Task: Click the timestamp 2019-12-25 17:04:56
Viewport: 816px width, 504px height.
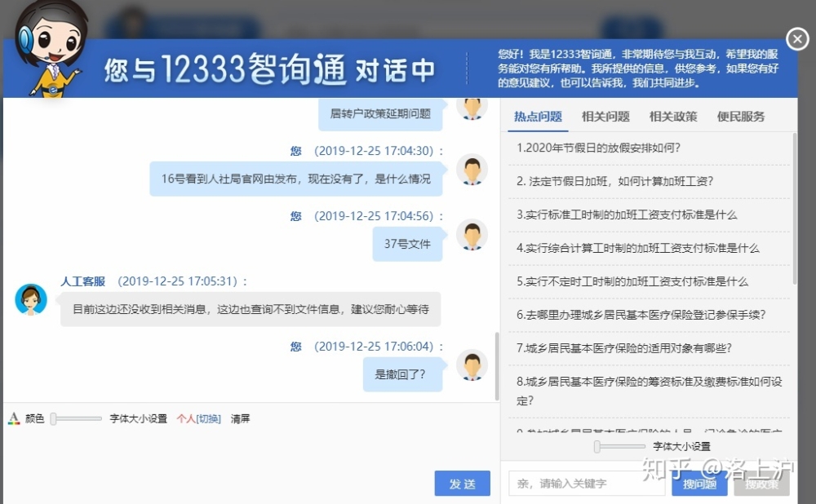Action: 375,216
